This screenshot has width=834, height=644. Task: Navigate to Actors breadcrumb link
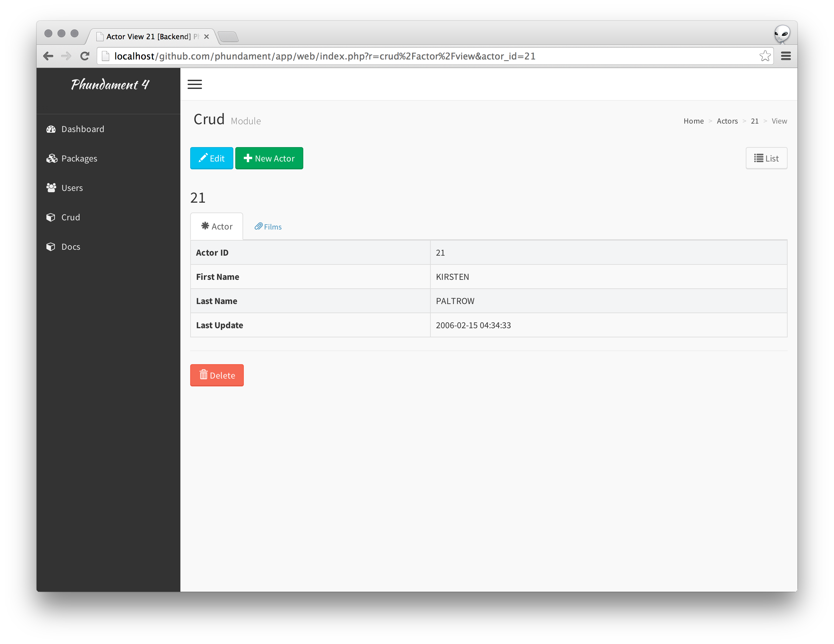tap(727, 121)
